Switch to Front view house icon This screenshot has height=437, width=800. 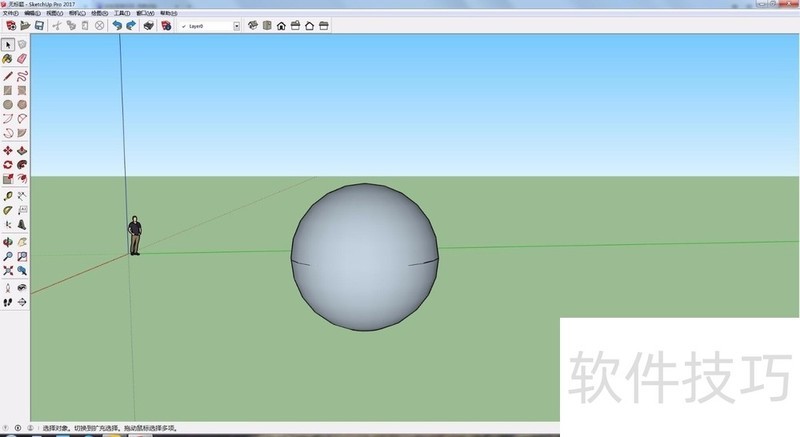281,25
